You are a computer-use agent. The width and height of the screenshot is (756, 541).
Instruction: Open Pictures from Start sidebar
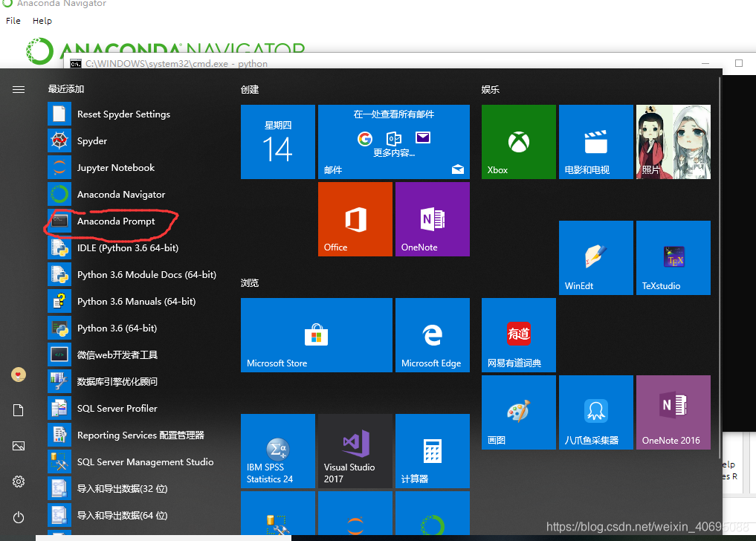coord(19,446)
